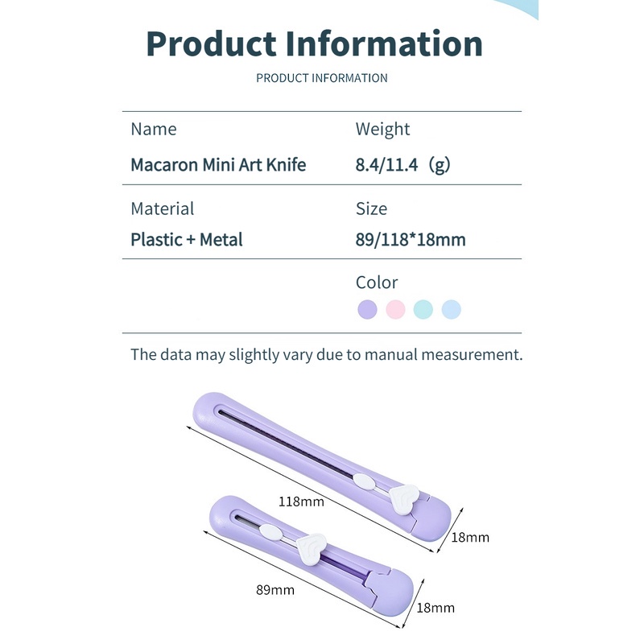Image resolution: width=644 pixels, height=644 pixels.
Task: Select the teal color swatch
Action: point(423,309)
